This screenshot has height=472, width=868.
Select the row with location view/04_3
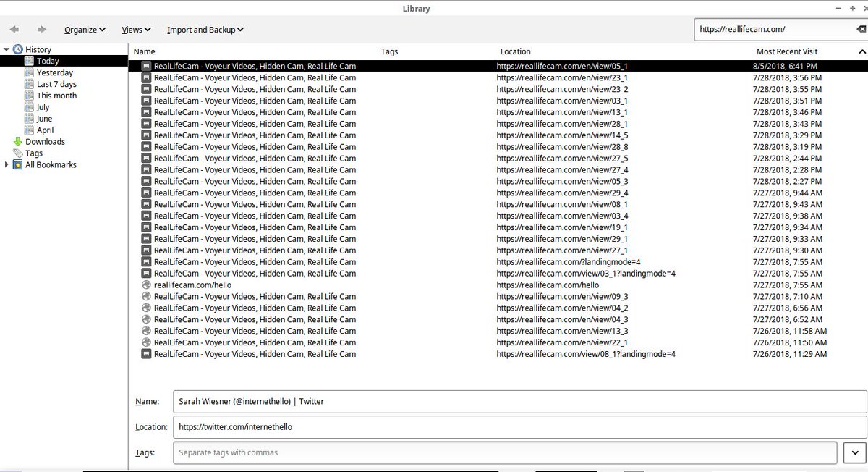coord(498,319)
